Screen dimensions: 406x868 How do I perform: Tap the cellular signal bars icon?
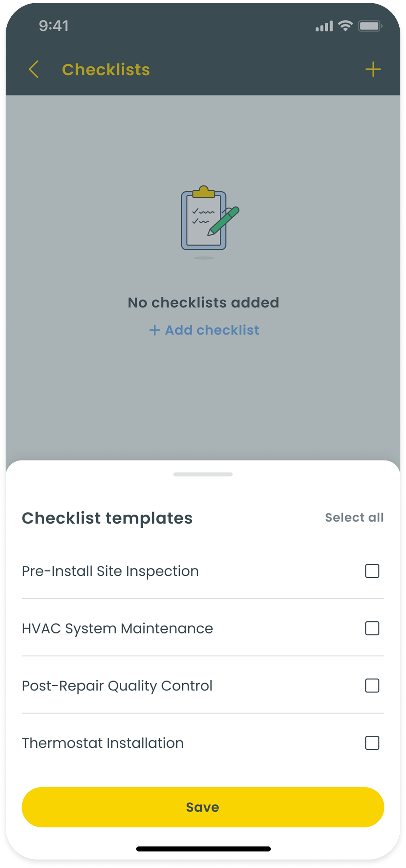click(324, 27)
